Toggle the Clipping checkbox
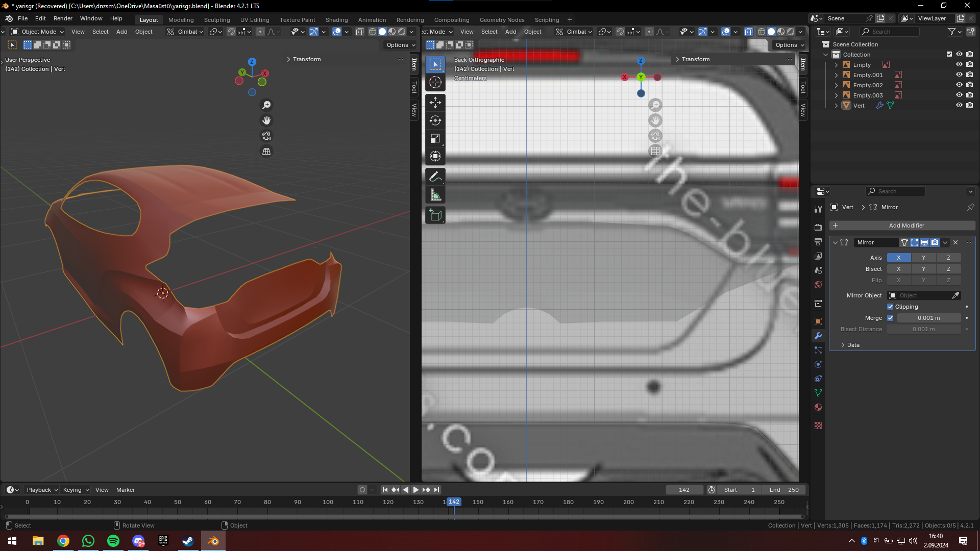 pos(890,307)
